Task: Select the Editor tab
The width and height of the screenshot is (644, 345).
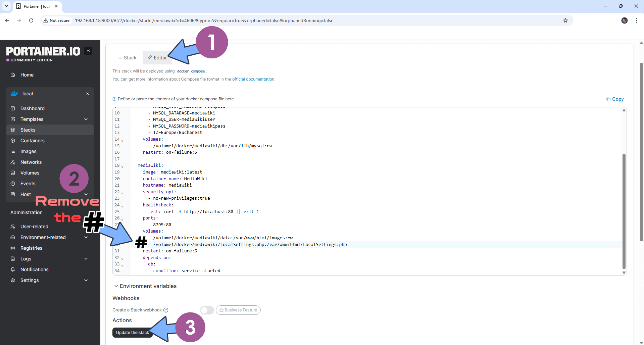Action: point(157,58)
